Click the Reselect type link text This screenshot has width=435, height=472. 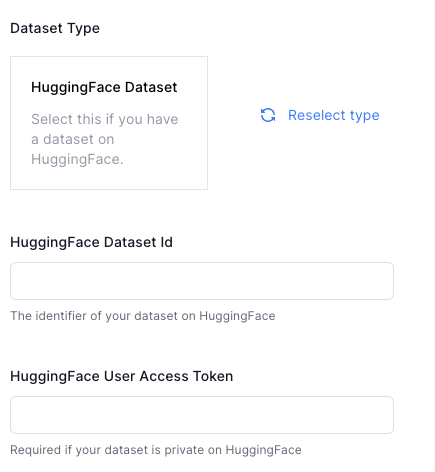(x=334, y=115)
